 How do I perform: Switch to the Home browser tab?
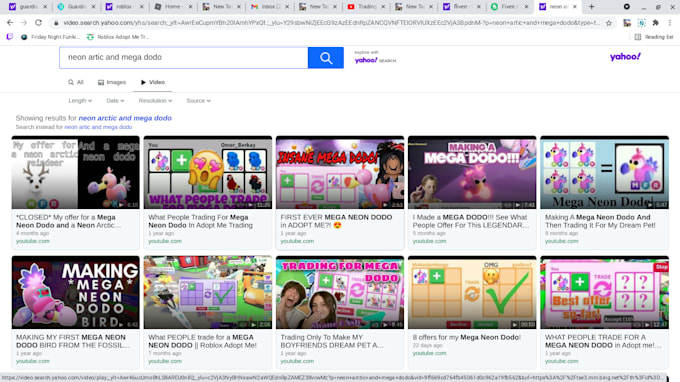coord(173,7)
